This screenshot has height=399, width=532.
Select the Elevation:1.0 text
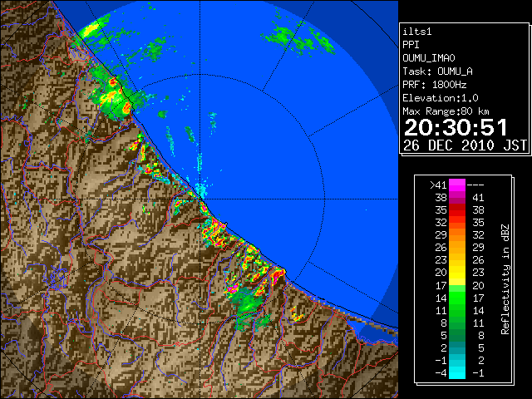coord(441,98)
